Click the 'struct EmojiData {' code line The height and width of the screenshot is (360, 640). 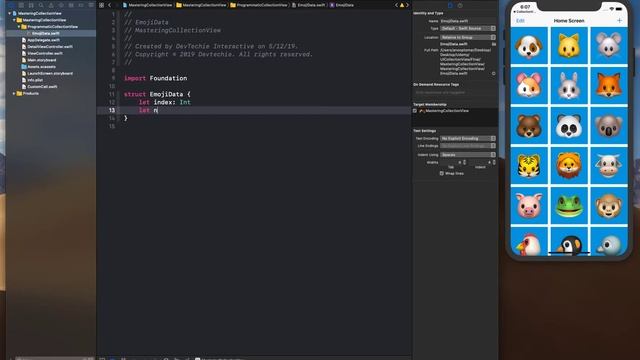tap(157, 94)
